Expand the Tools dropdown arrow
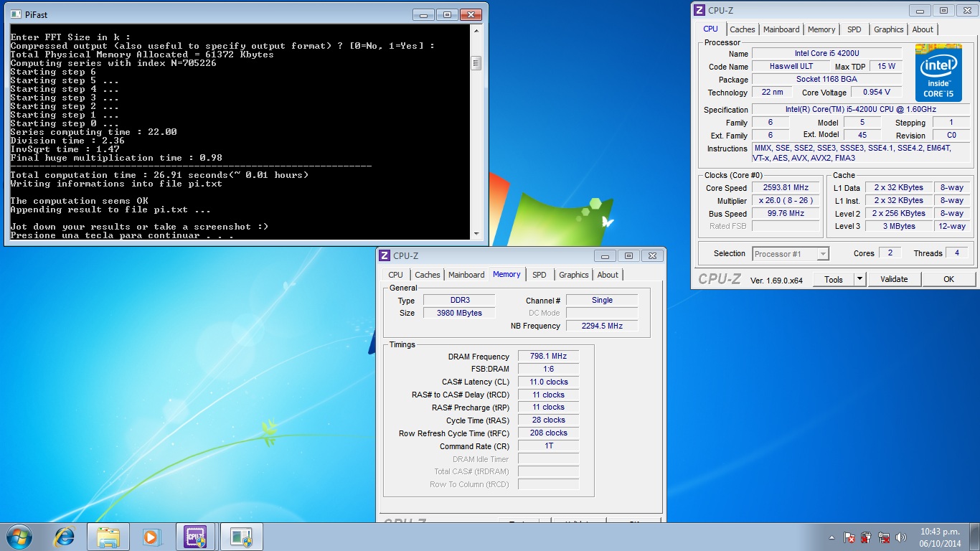Screen dimensions: 980x551 (x=860, y=279)
